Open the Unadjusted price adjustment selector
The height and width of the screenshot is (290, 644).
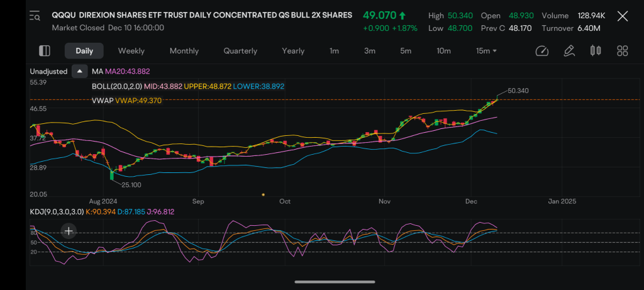point(49,72)
